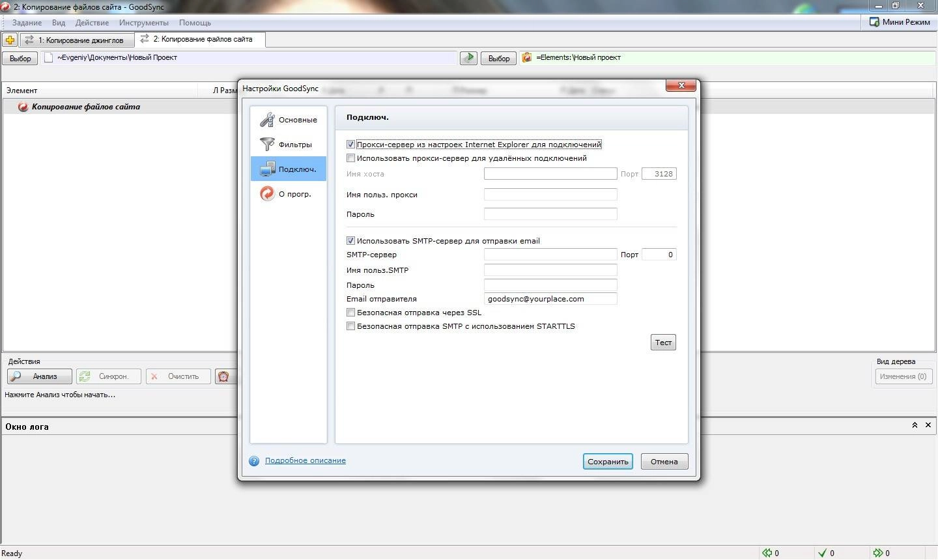Open the Основные settings section
This screenshot has width=938, height=560.
click(289, 120)
